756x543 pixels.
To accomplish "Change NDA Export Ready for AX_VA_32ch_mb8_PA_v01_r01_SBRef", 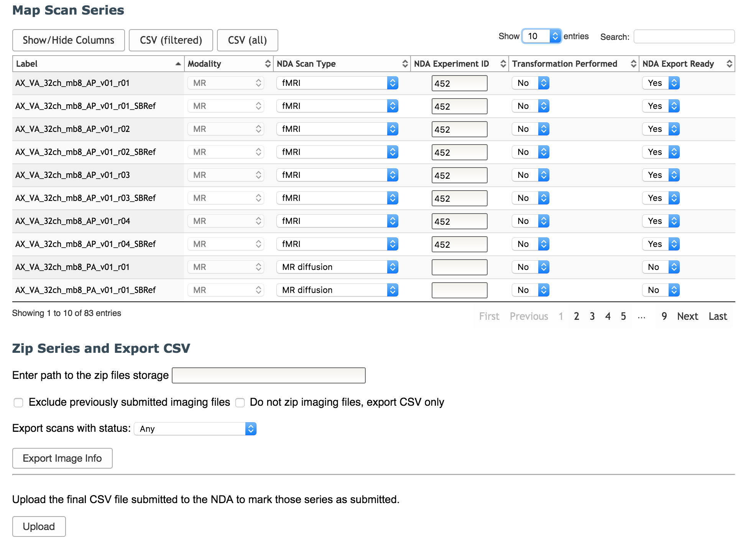I will (661, 290).
